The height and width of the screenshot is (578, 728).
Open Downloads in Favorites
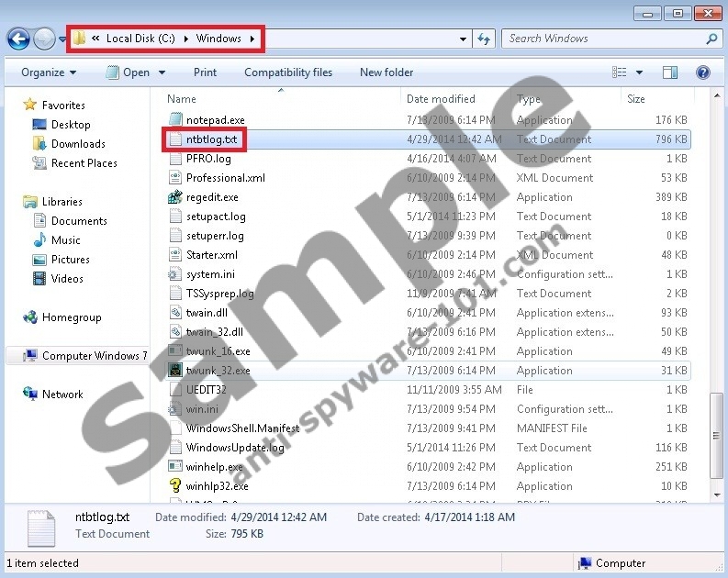coord(78,144)
